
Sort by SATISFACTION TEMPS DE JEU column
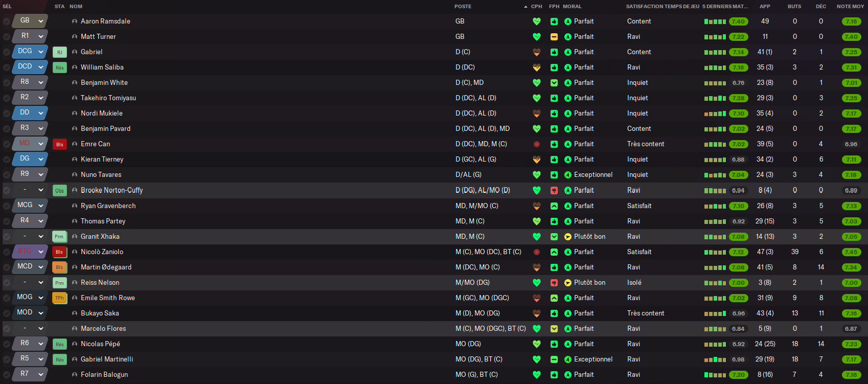click(663, 7)
